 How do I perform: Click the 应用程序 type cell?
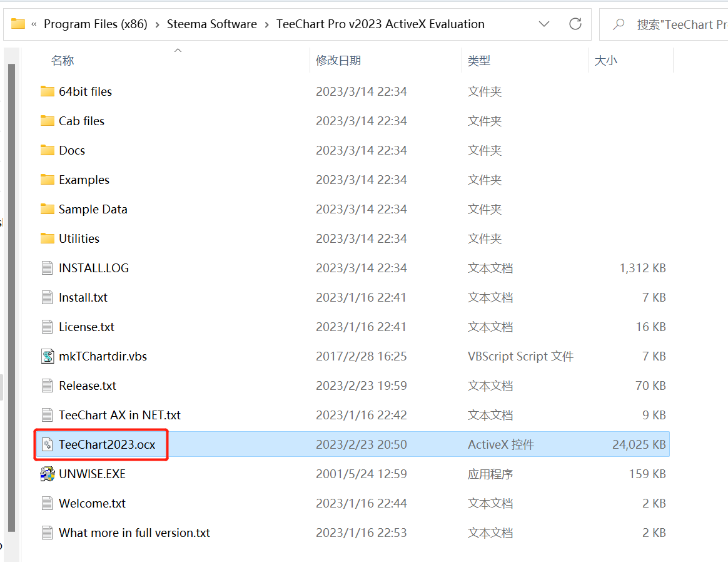490,474
